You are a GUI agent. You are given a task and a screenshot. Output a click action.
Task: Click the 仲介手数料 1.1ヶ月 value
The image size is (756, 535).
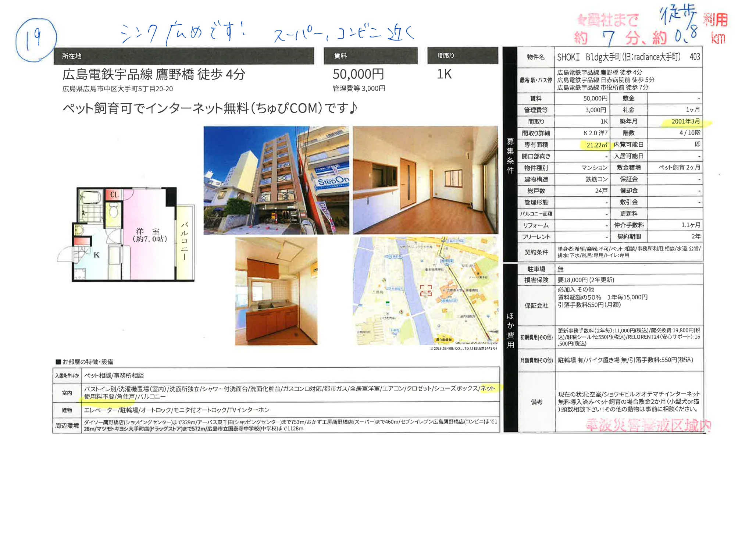(x=691, y=225)
